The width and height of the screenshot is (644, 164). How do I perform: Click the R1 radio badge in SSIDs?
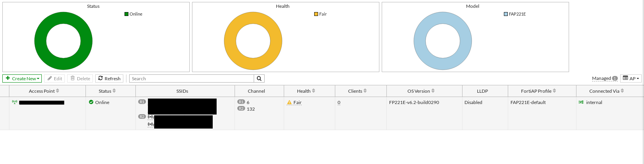coord(142,102)
